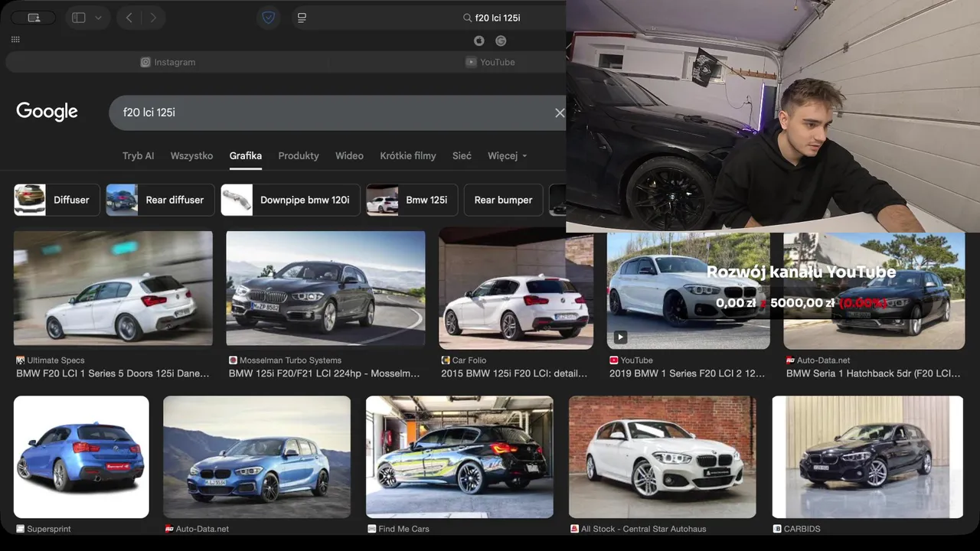The width and height of the screenshot is (980, 551).
Task: Switch to the YouTube tab
Action: pos(490,62)
